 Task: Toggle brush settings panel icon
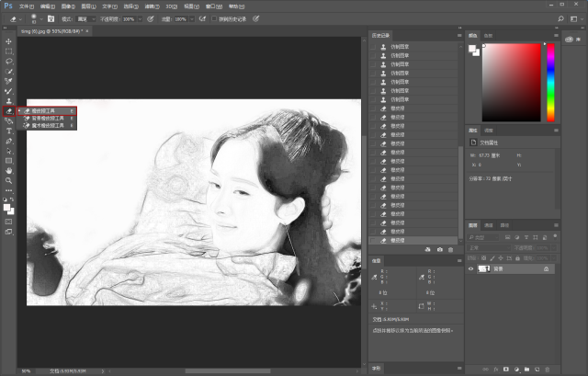pyautogui.click(x=51, y=18)
